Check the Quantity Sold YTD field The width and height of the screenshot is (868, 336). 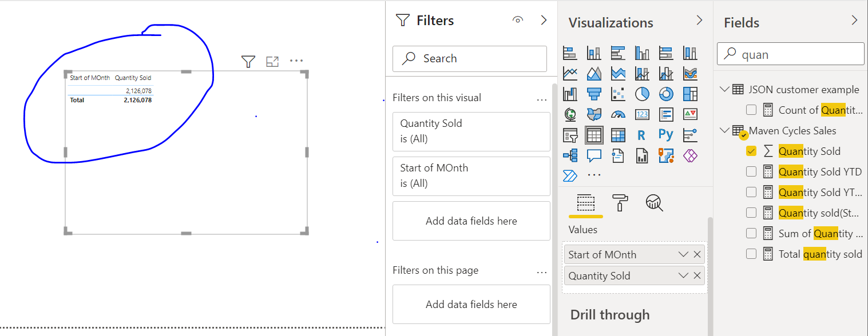click(751, 172)
